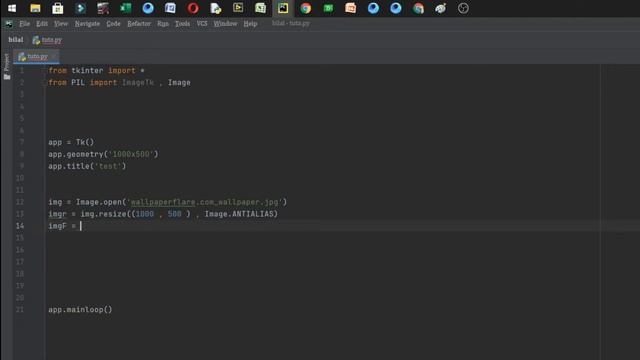Open the Windows Start menu
Image resolution: width=640 pixels, height=360 pixels.
[x=12, y=8]
